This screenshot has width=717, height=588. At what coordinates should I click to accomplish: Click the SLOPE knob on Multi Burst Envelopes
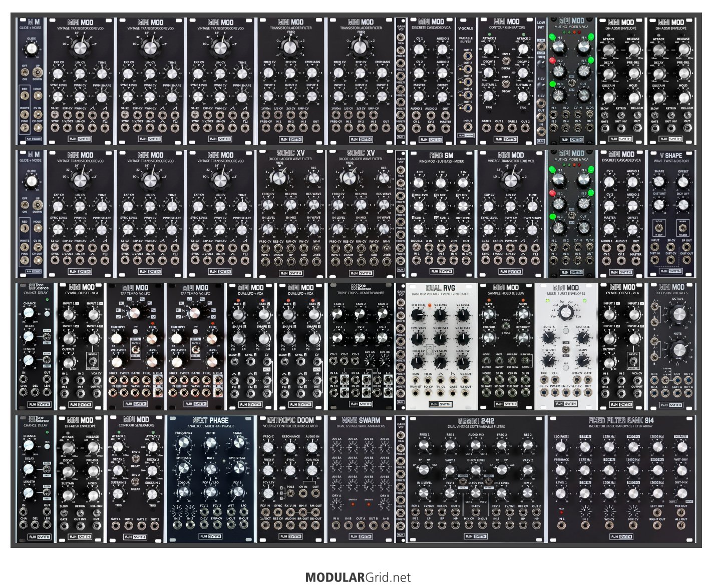tap(583, 361)
